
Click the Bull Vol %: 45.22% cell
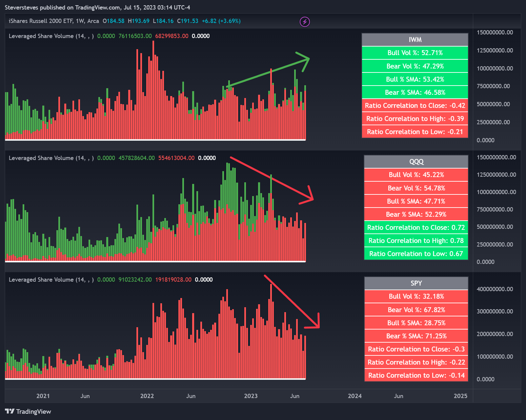[x=416, y=175]
